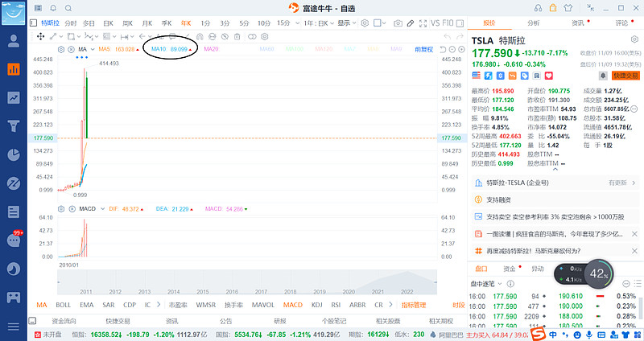Open the pie chart icon in sidebar

tap(14, 154)
